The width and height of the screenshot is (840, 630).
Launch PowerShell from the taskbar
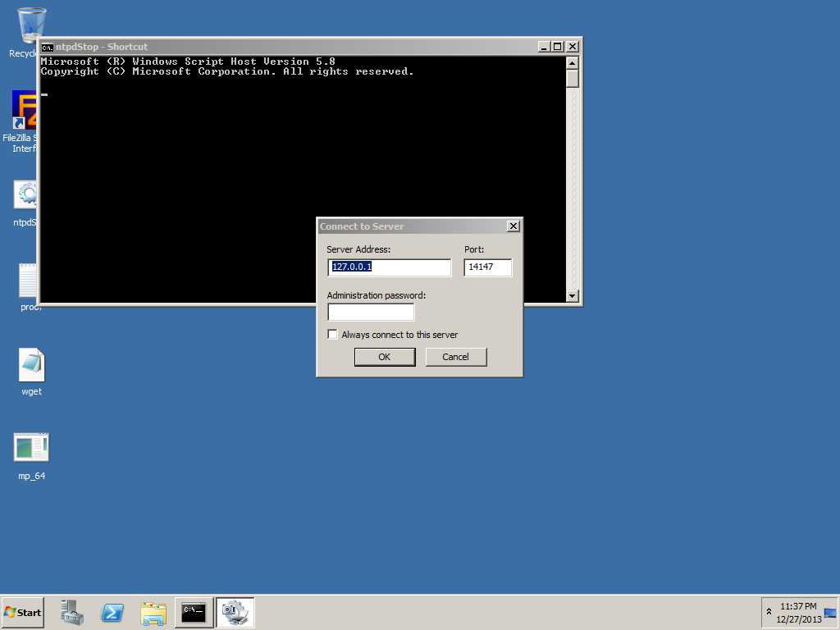[x=112, y=612]
